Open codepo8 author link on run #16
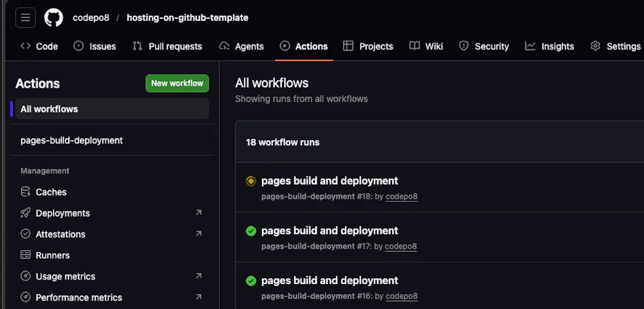 [402, 297]
